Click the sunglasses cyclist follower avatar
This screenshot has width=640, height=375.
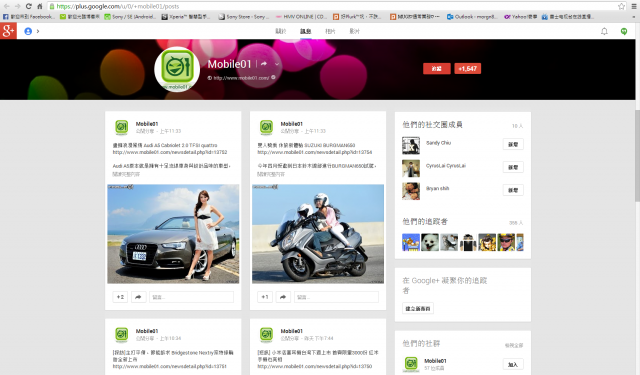click(x=506, y=242)
